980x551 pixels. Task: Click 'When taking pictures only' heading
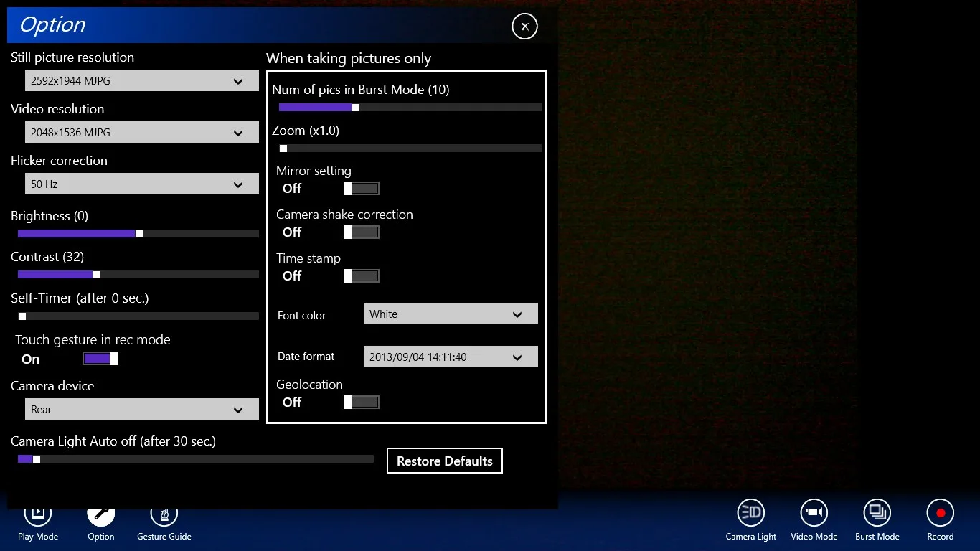coord(349,58)
